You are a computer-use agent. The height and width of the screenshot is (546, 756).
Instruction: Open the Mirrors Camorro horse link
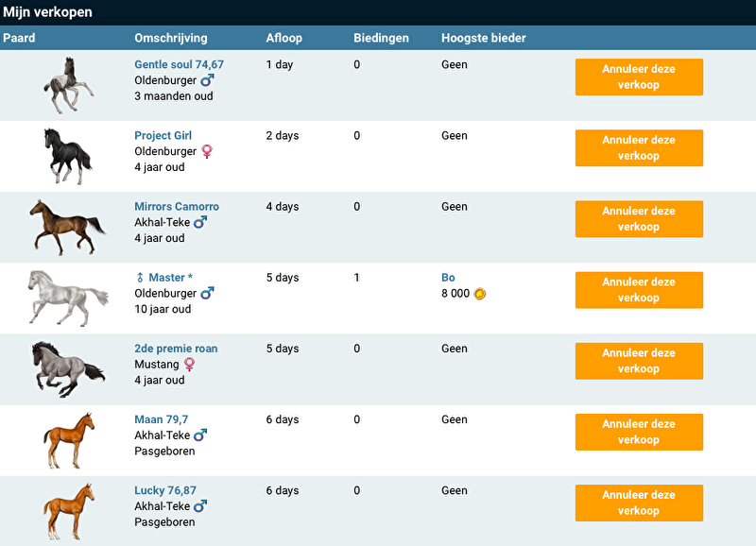177,207
